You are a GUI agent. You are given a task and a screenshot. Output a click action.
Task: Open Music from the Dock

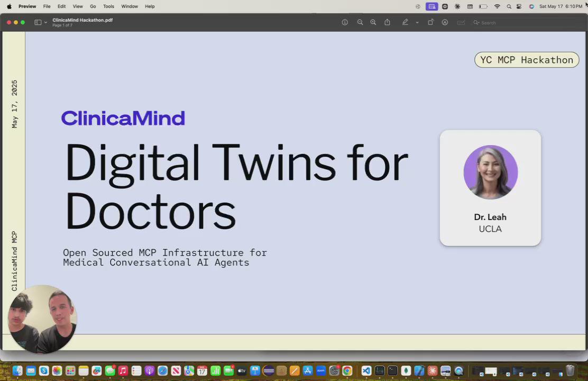coord(123,371)
